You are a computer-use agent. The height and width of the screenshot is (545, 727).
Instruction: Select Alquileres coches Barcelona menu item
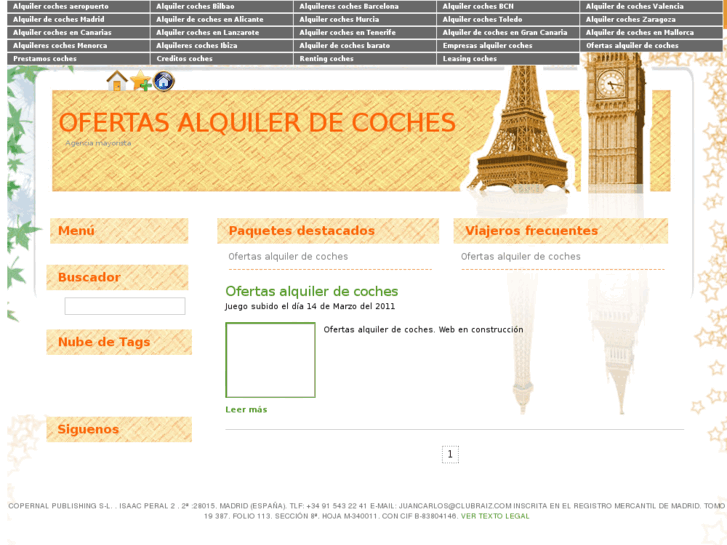pyautogui.click(x=364, y=6)
